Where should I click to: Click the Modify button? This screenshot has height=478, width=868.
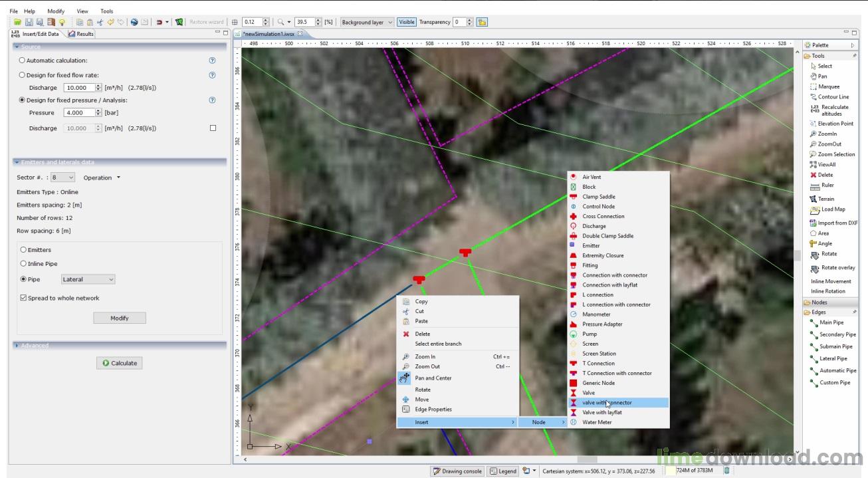click(120, 318)
